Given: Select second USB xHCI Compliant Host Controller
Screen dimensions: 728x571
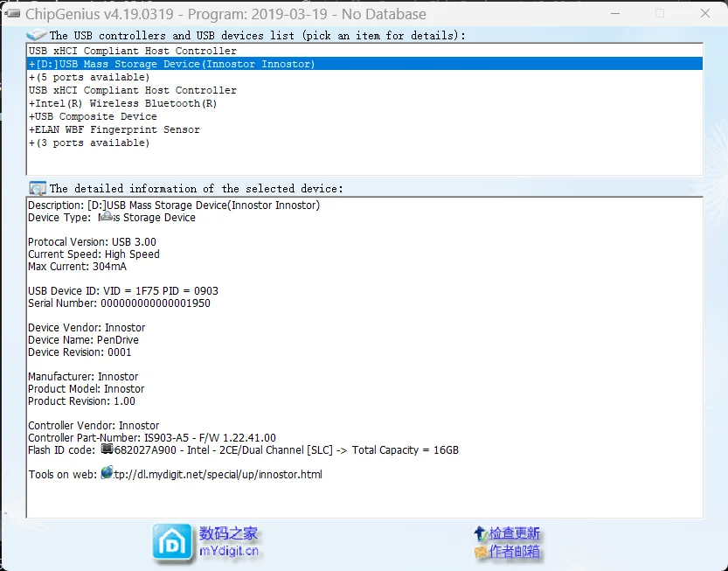Looking at the screenshot, I should (364, 90).
